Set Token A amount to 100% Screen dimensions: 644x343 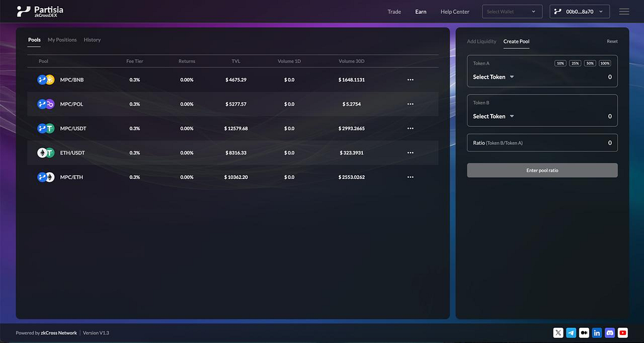tap(604, 63)
